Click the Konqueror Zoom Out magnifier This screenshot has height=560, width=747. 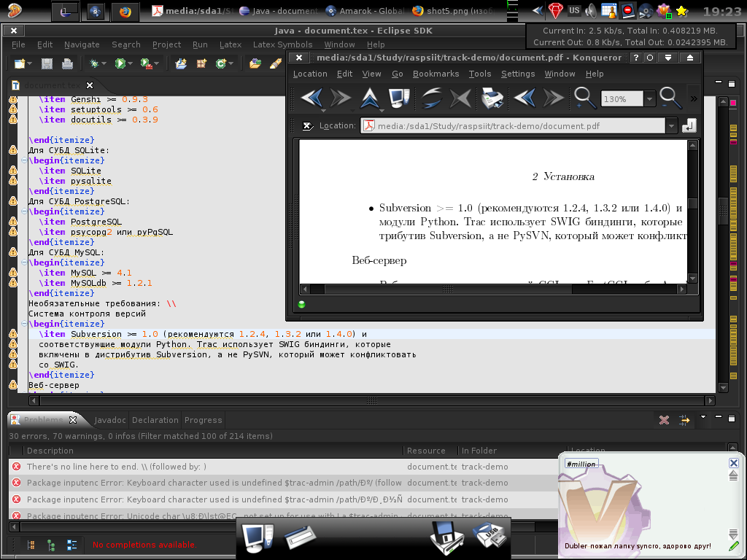(x=669, y=97)
